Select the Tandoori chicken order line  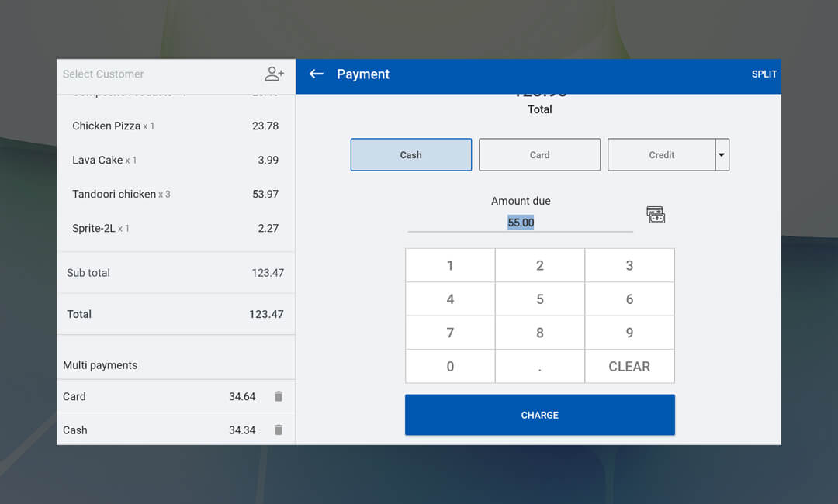[x=175, y=195]
